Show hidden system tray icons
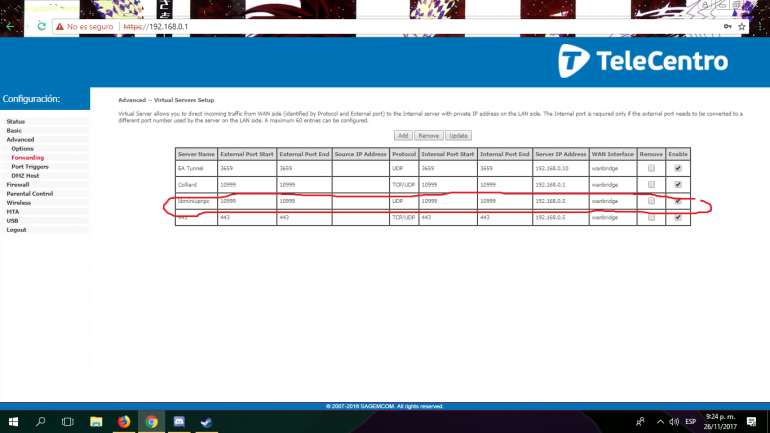Image resolution: width=770 pixels, height=433 pixels. (660, 422)
